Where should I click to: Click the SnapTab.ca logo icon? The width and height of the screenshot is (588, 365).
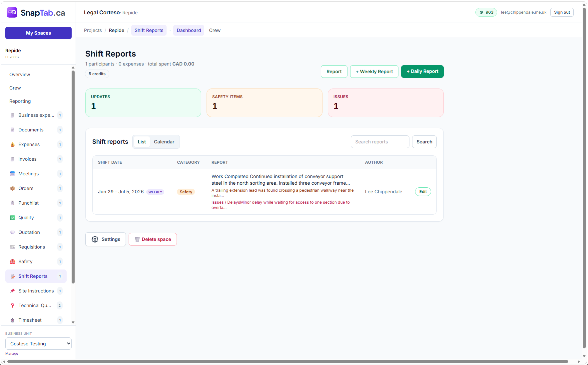12,12
